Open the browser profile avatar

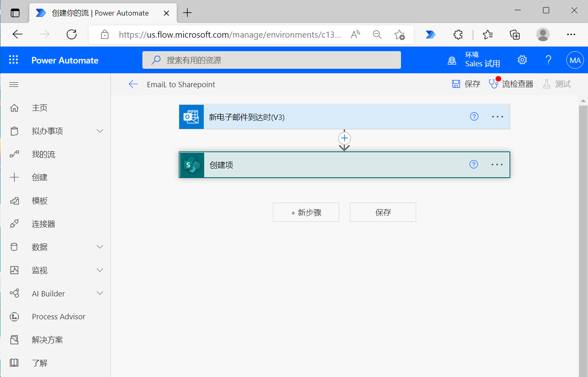click(x=543, y=34)
